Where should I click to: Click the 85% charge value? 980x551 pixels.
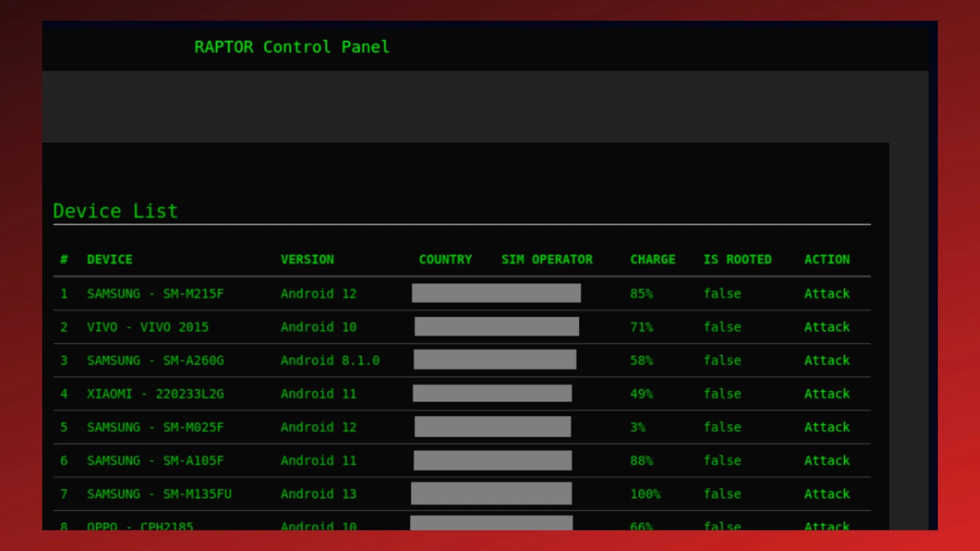coord(642,293)
